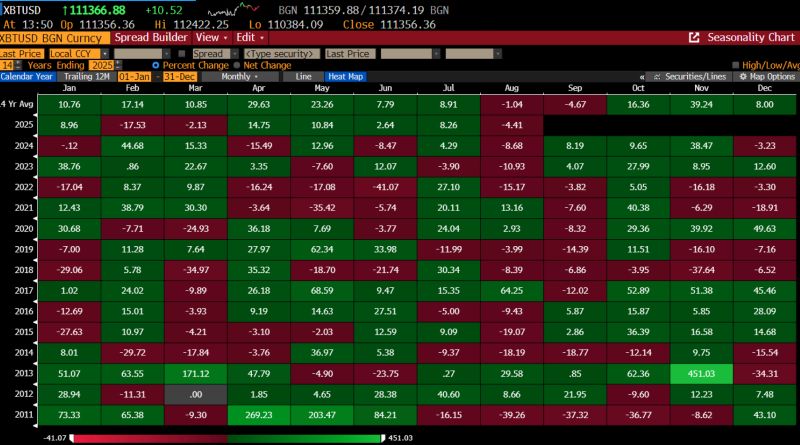Click the grey Last Price field right of Type security

(x=350, y=54)
